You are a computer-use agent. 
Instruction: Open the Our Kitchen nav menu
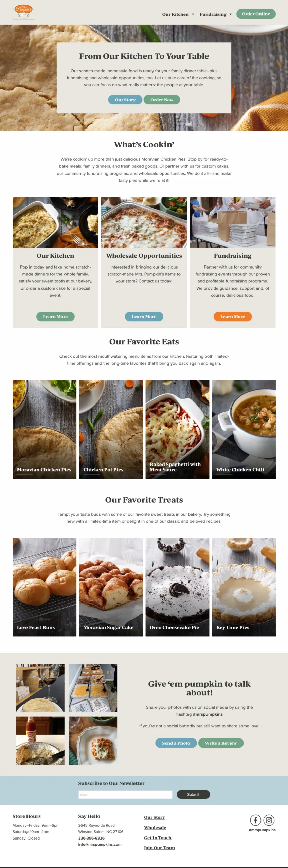click(175, 14)
